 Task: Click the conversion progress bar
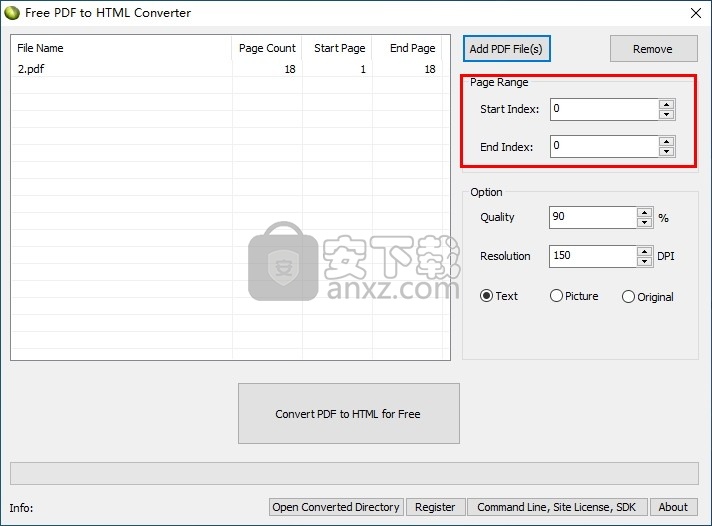(x=354, y=473)
